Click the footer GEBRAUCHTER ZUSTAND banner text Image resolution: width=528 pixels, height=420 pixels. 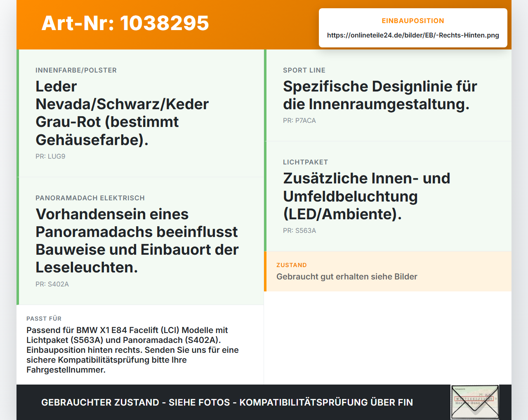coord(227,402)
